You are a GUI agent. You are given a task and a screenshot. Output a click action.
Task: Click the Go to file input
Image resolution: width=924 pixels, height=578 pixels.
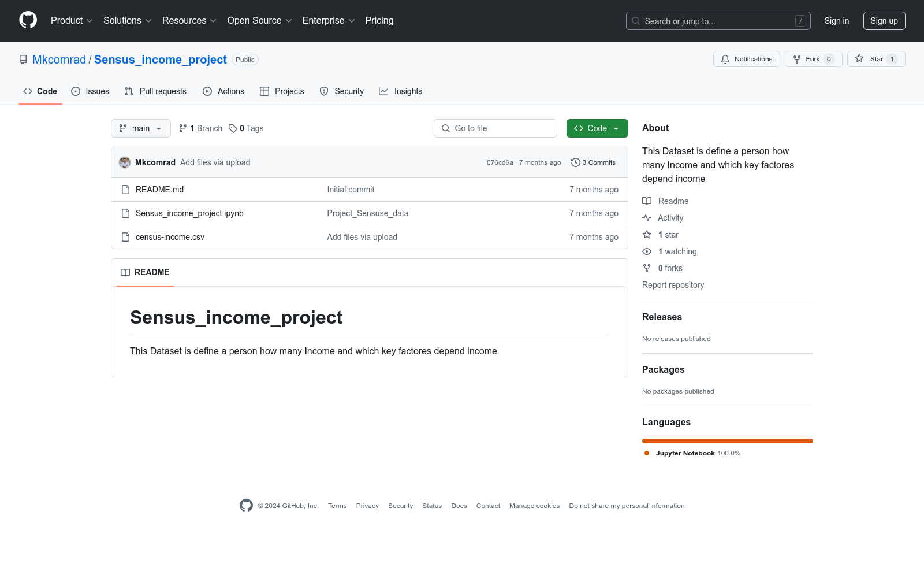(x=495, y=128)
